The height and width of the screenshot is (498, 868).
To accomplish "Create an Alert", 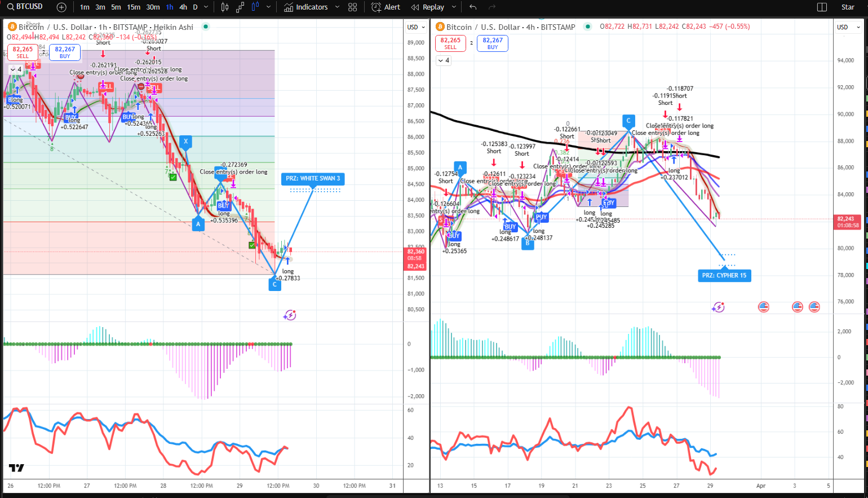I will pyautogui.click(x=386, y=7).
